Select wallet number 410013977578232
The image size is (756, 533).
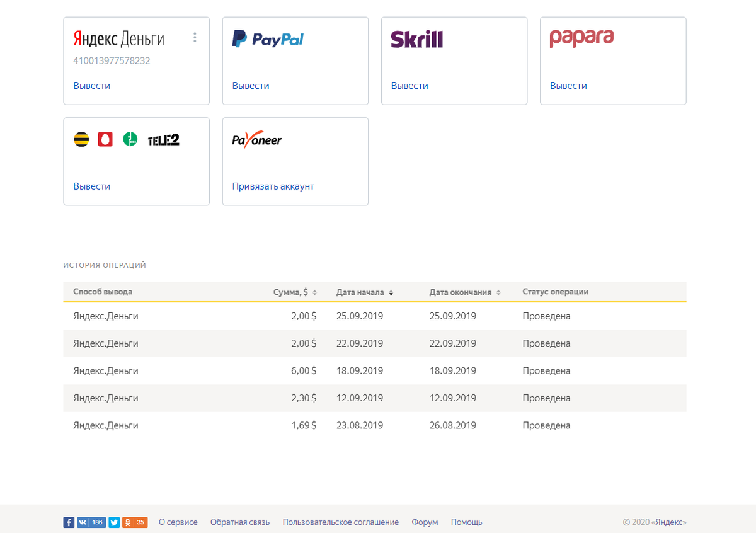pyautogui.click(x=112, y=61)
